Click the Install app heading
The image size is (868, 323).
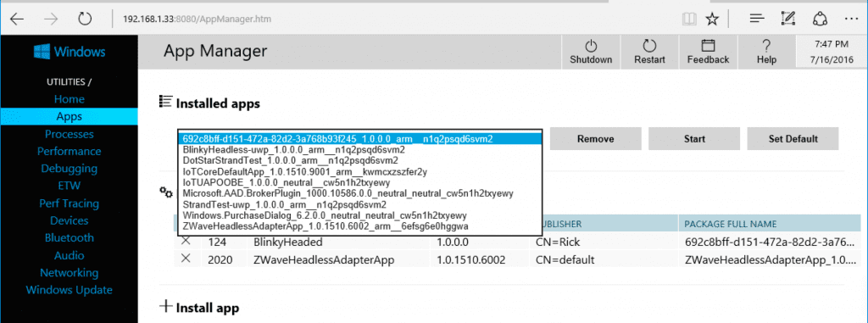208,308
